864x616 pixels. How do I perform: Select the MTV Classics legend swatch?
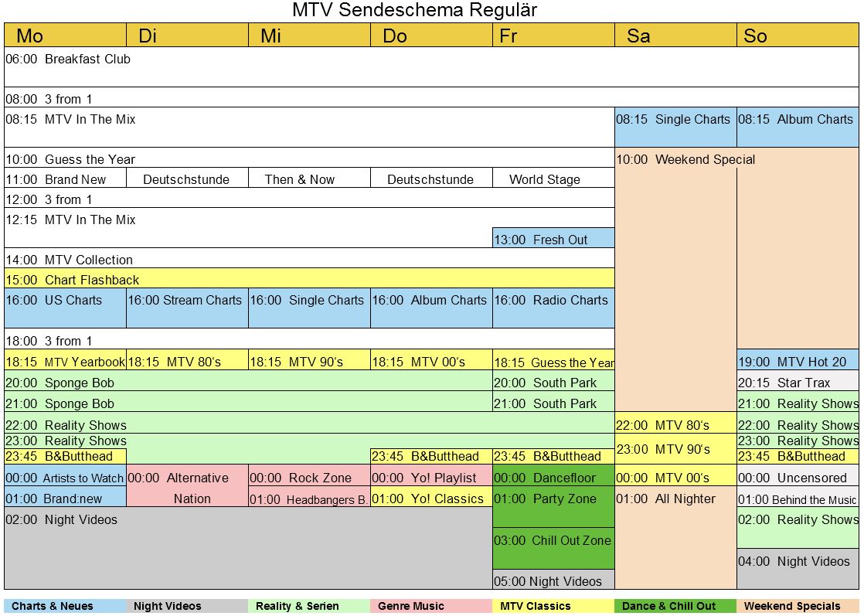click(553, 606)
